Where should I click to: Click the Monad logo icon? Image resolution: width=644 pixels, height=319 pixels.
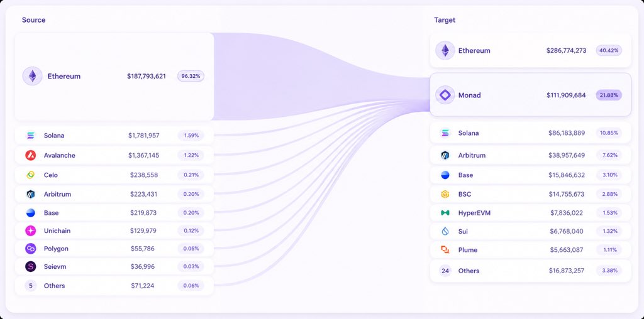445,95
